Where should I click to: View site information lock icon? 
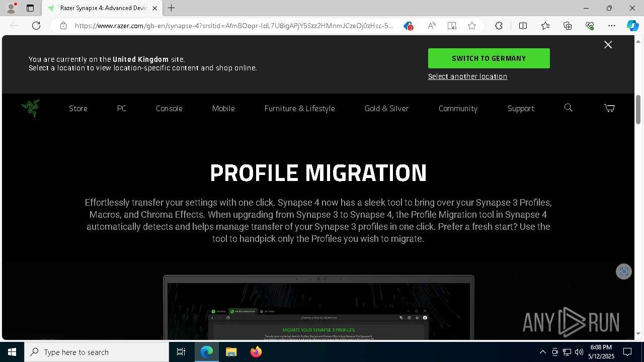point(63,26)
